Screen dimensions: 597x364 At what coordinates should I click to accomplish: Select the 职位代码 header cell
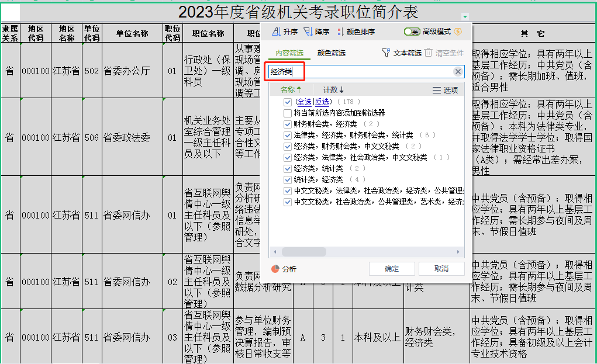click(x=172, y=33)
